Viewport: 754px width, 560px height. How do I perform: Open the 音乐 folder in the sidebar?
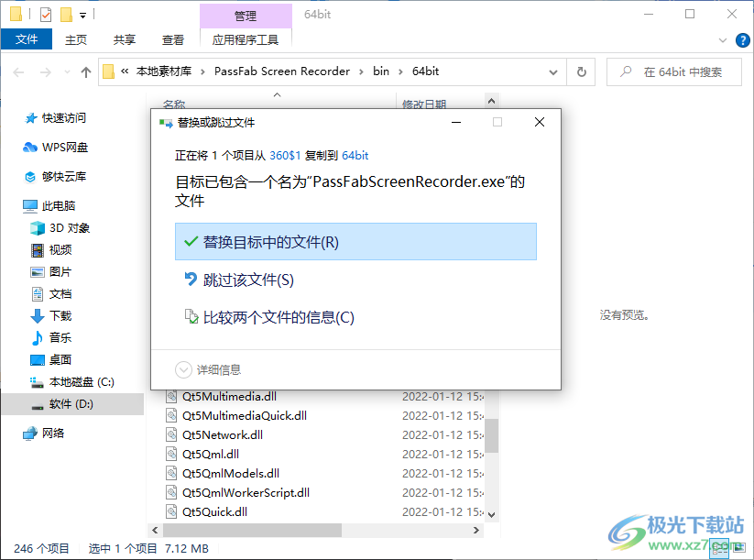click(x=60, y=337)
